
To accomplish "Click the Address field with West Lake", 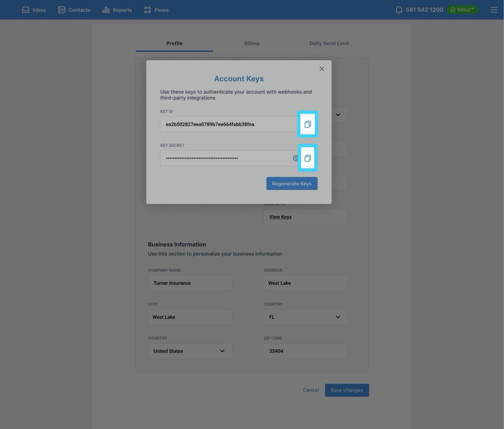I will (x=306, y=283).
